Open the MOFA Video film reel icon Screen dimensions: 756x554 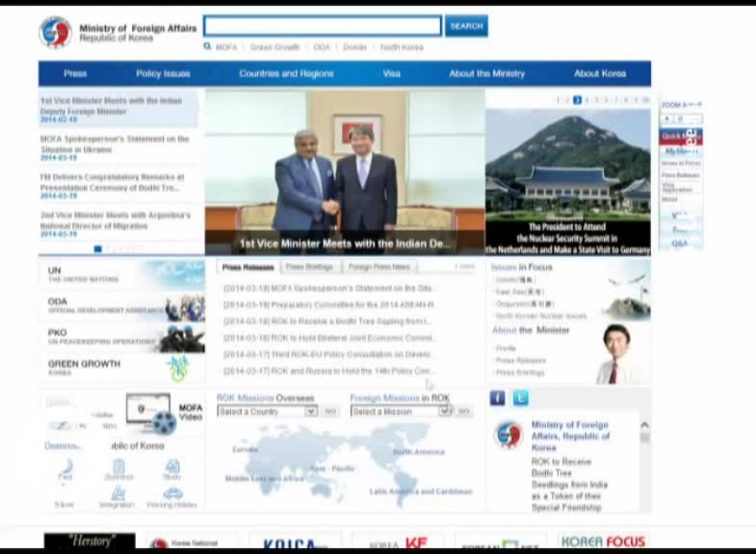click(x=163, y=422)
